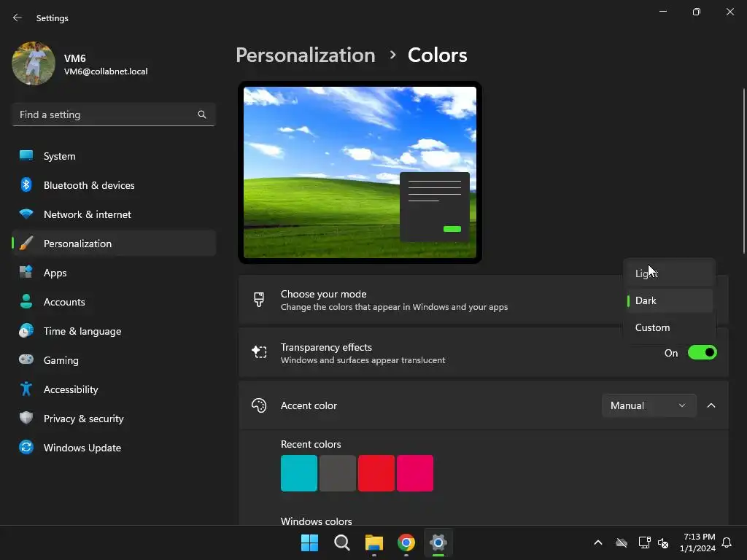Click the Accent color palette icon

pos(259,405)
